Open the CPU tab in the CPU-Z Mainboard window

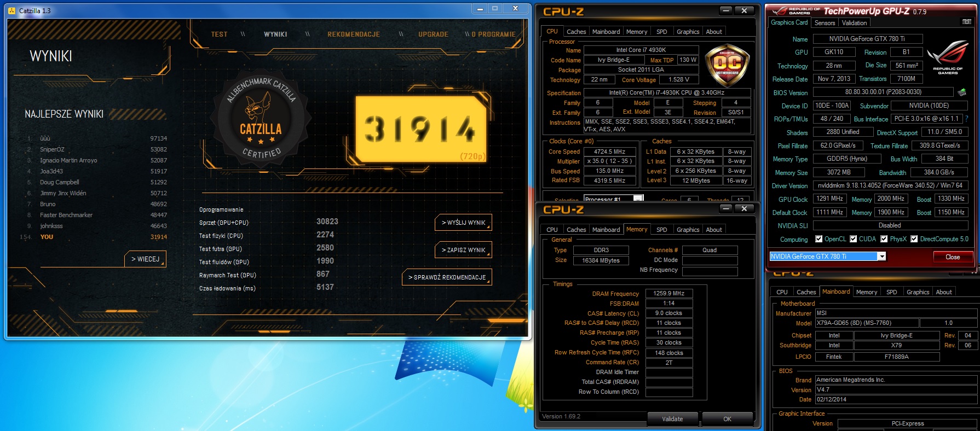[782, 292]
